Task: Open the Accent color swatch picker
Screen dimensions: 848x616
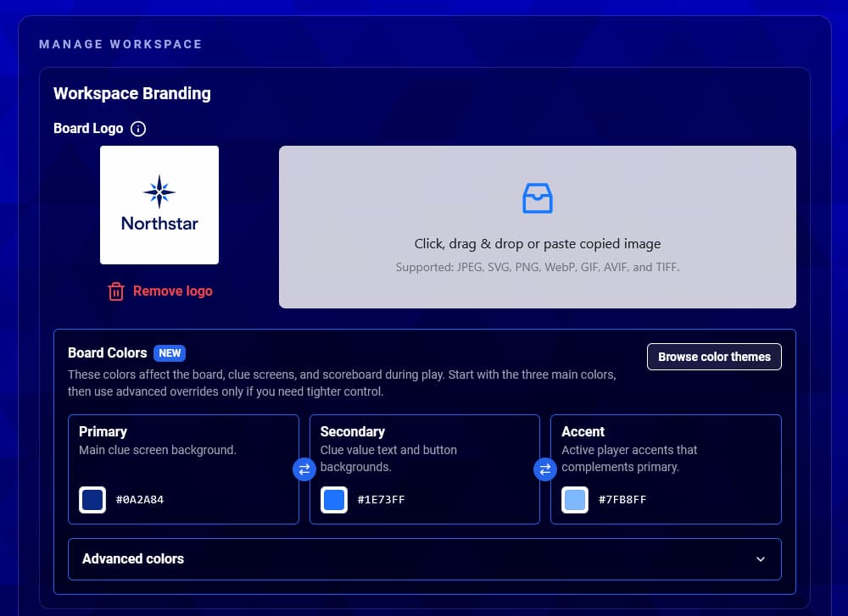Action: tap(575, 499)
